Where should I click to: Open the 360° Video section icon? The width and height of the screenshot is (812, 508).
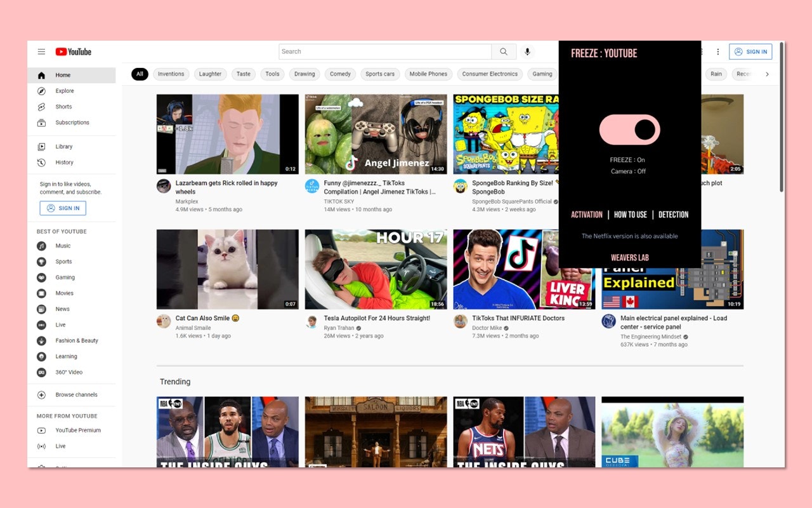tap(41, 372)
